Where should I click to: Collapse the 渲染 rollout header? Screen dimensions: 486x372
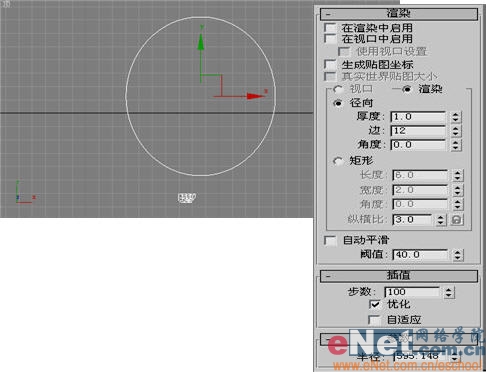coord(399,14)
